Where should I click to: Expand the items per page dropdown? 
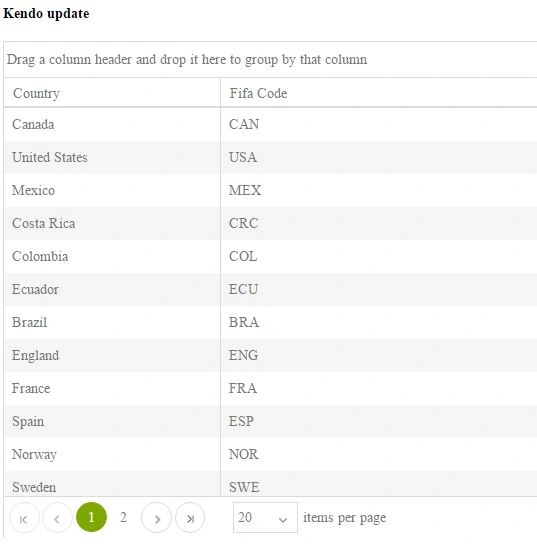point(265,517)
